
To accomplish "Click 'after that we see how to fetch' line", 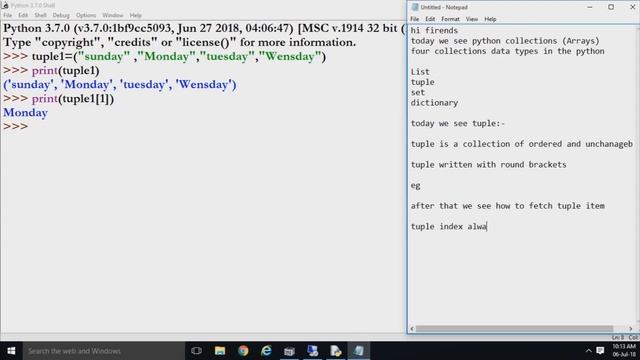I will pos(508,206).
